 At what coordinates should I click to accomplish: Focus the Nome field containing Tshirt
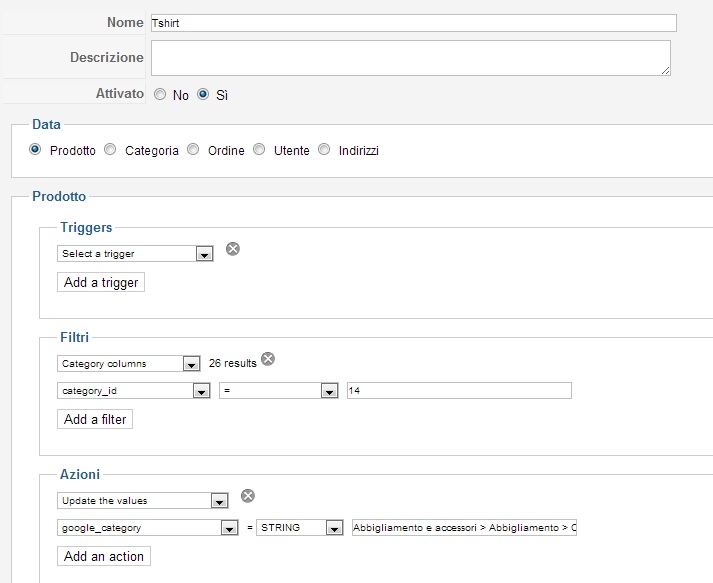point(414,23)
